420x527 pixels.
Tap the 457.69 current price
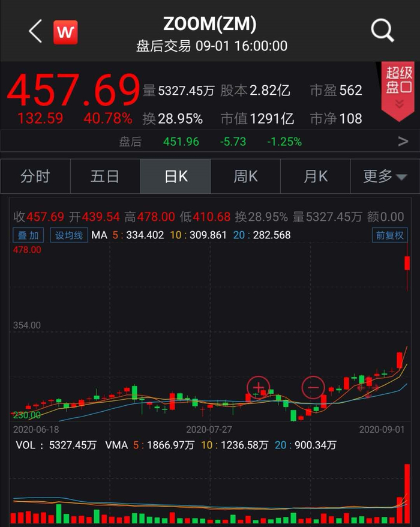73,90
